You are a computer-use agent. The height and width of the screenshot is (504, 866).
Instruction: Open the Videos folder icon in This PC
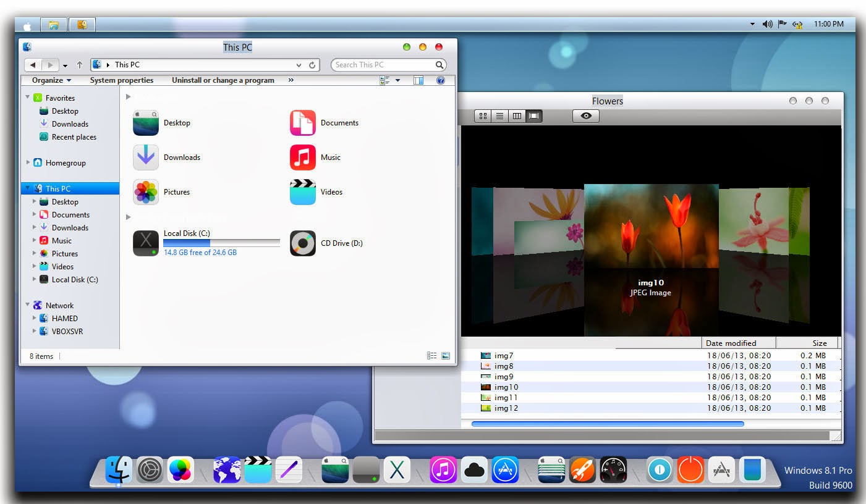[303, 192]
